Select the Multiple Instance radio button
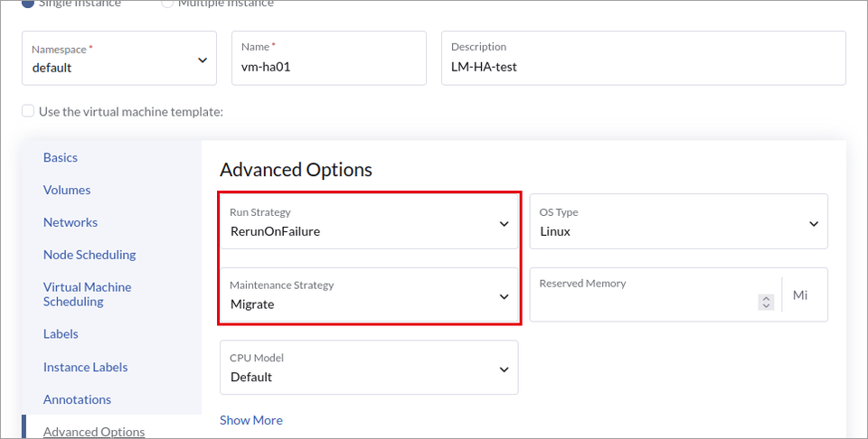 point(167,4)
